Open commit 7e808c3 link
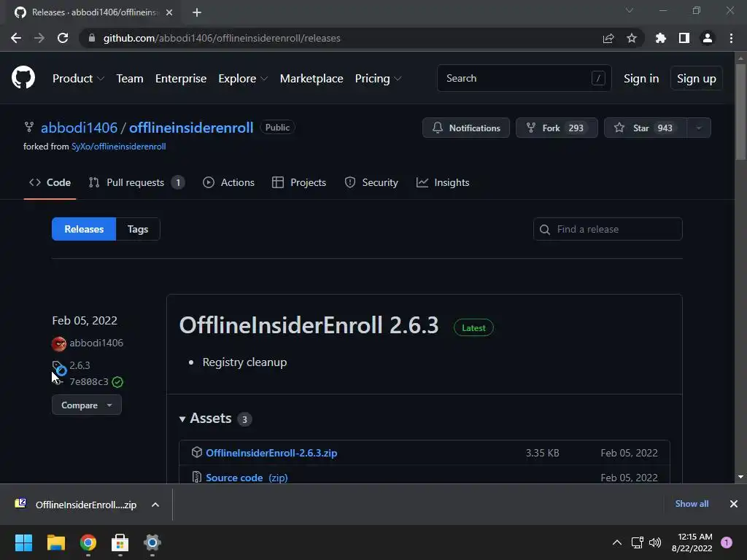747x560 pixels. point(89,382)
